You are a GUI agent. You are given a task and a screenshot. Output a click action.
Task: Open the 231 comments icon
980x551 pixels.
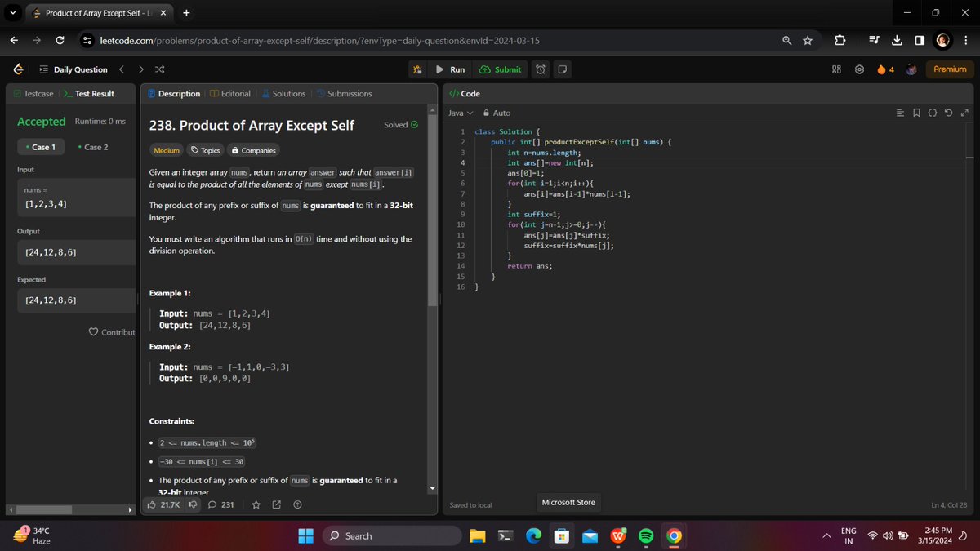222,505
